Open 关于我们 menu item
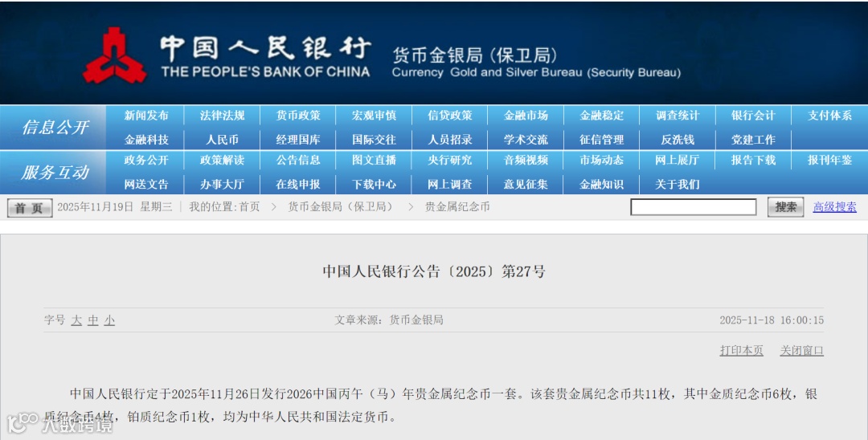 tap(678, 185)
